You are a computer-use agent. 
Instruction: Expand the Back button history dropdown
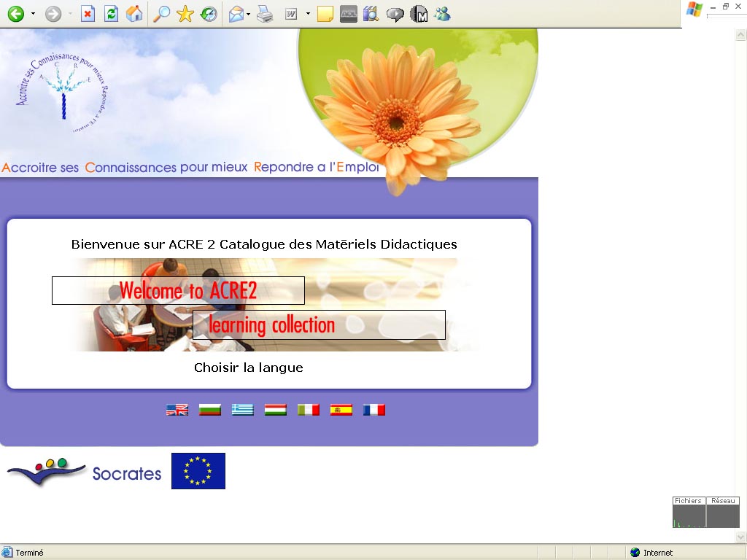[x=33, y=14]
